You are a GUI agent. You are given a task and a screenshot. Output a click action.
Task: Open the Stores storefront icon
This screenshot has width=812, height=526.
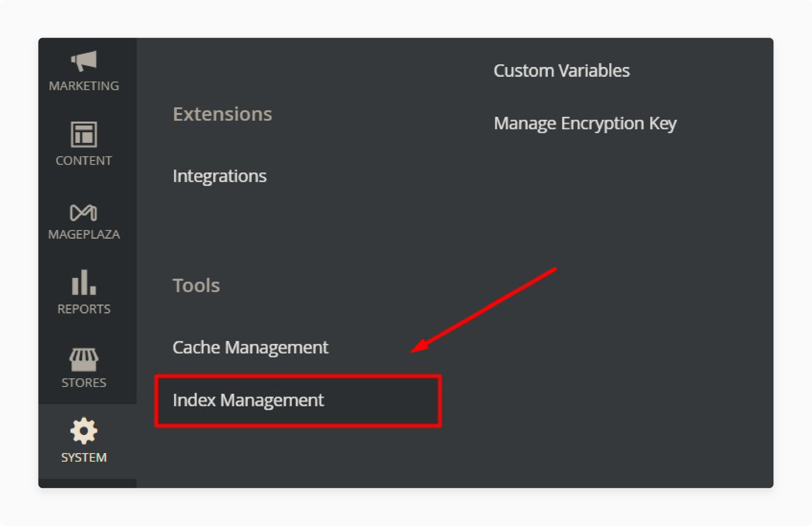point(84,360)
